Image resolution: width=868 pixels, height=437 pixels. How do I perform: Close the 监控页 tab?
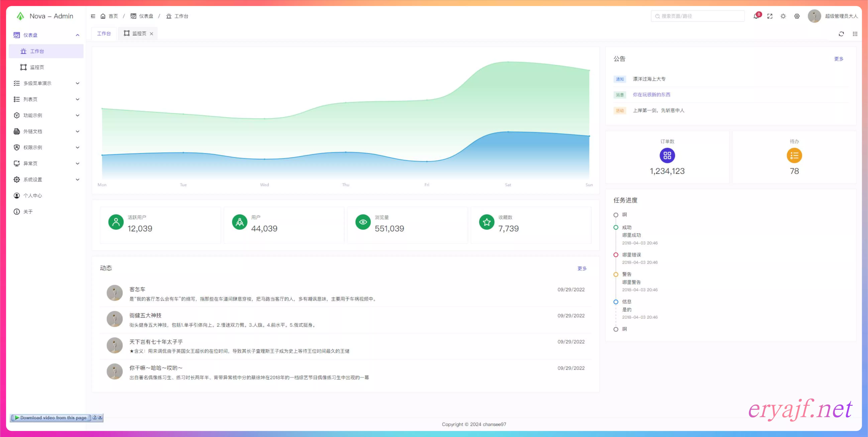coord(151,34)
